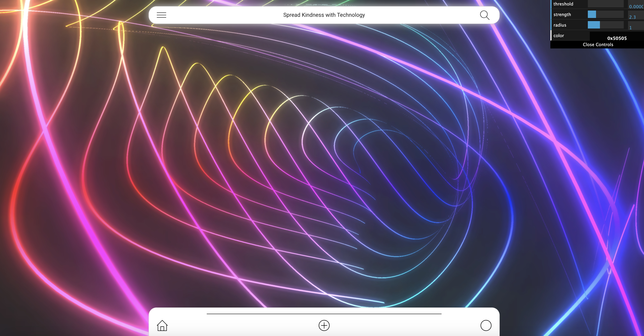Viewport: 644px width, 336px height.
Task: Click the thin horizontal line in bottom panel
Action: point(324,314)
